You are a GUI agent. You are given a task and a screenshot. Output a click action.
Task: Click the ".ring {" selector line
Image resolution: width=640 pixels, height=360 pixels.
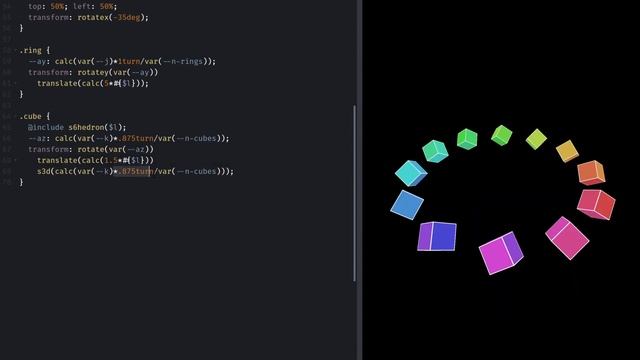pos(34,50)
